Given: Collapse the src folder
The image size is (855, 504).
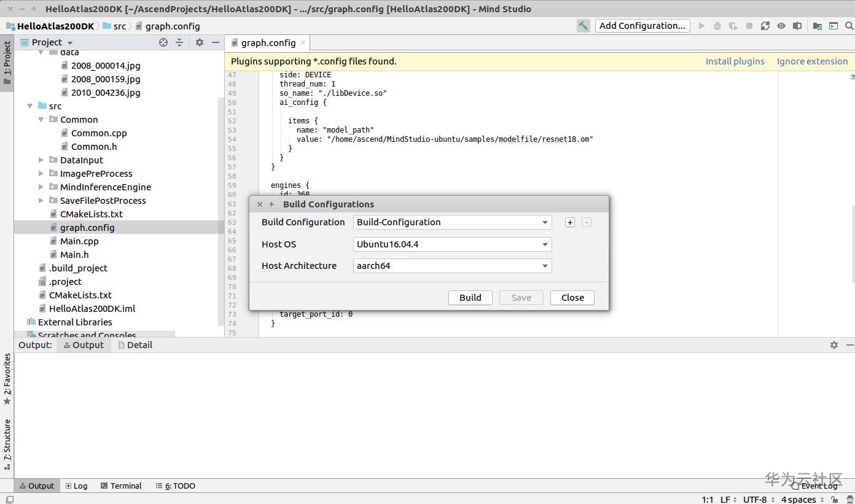Looking at the screenshot, I should tap(30, 106).
